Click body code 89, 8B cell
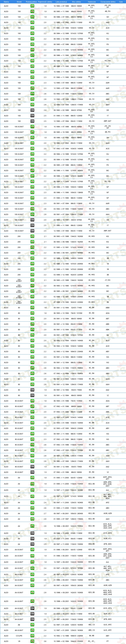The height and width of the screenshot is (644, 126). click(92, 635)
